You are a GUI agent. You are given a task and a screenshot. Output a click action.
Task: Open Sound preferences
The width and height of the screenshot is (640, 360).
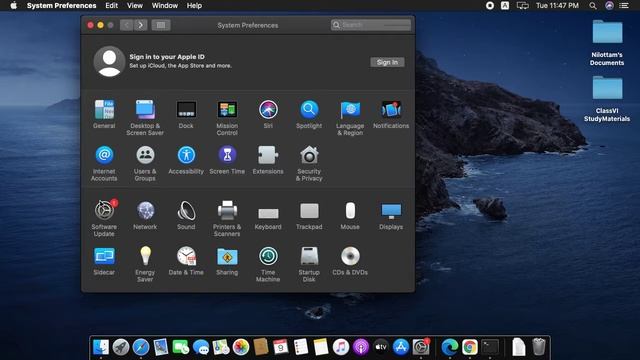click(186, 215)
